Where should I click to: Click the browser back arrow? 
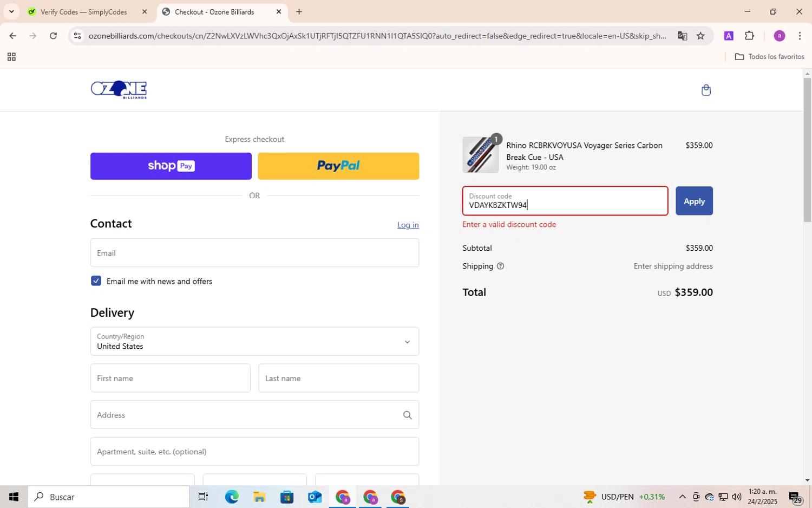tap(12, 36)
